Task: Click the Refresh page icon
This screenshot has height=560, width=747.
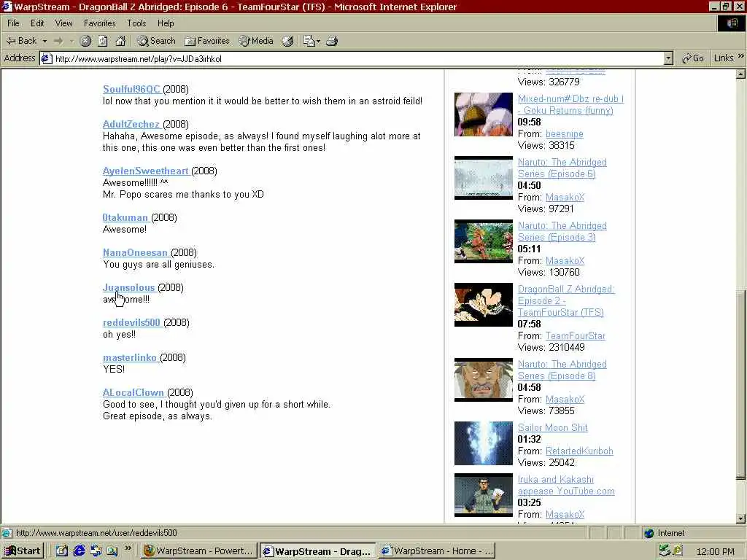Action: [x=103, y=42]
